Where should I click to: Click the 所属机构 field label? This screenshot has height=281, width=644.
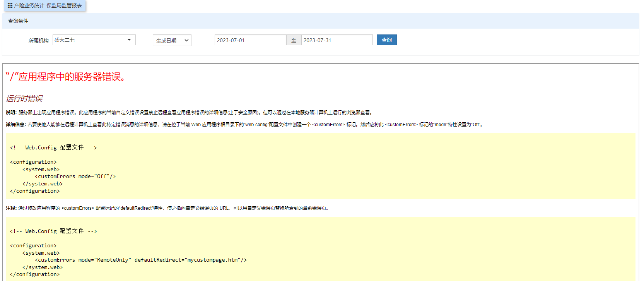coord(38,41)
